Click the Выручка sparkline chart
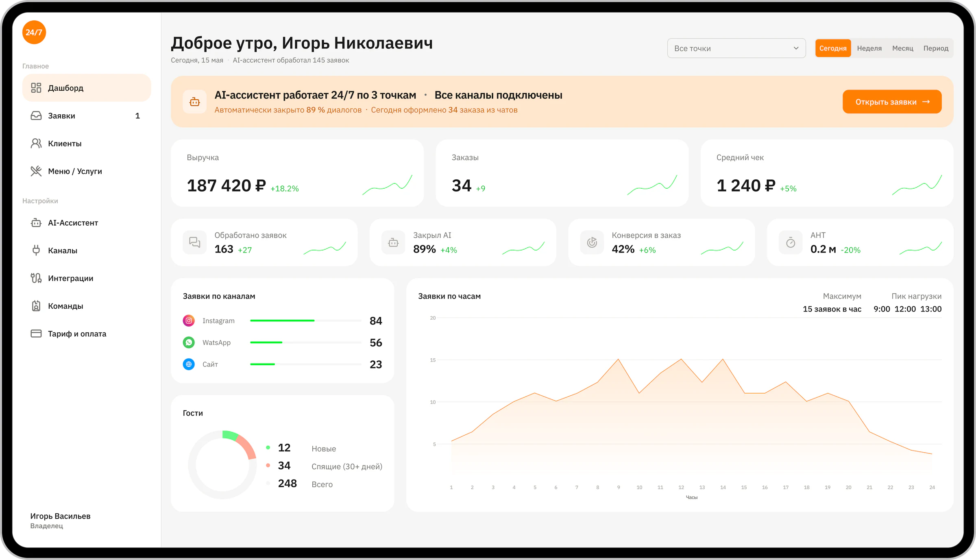976x560 pixels. click(387, 185)
